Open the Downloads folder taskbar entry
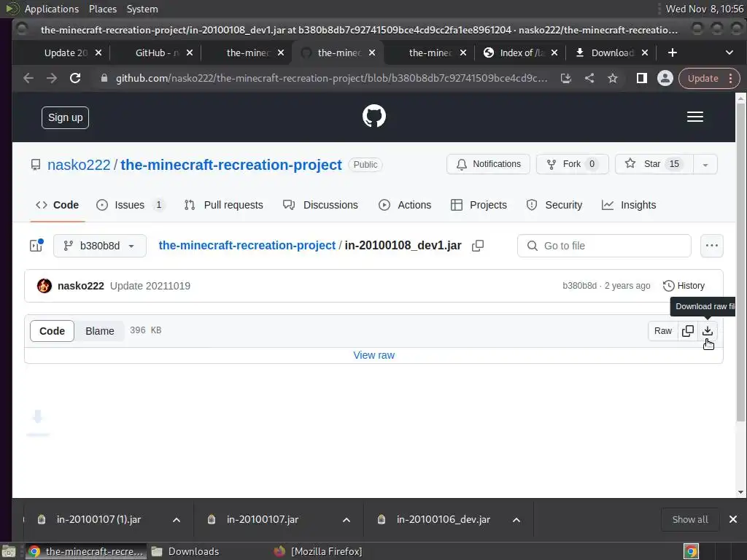Viewport: 747px width, 560px height. (x=185, y=551)
